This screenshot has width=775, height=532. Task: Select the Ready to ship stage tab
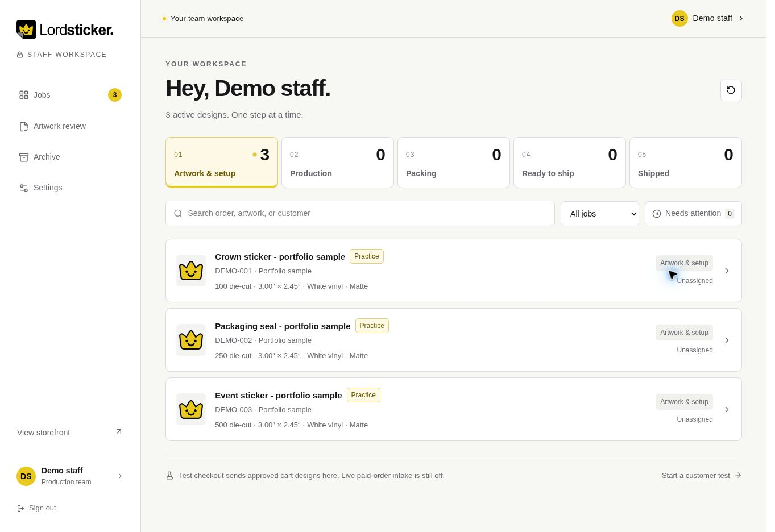(x=570, y=163)
